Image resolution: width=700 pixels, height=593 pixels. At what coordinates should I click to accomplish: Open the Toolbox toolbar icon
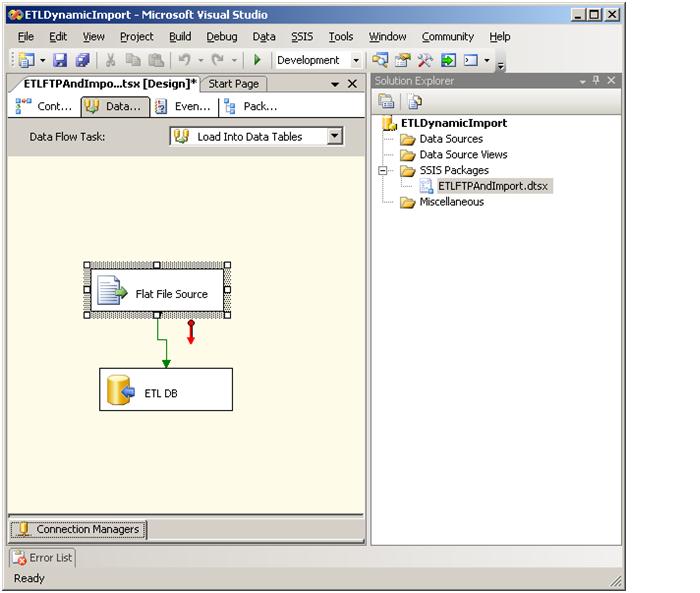pyautogui.click(x=425, y=60)
